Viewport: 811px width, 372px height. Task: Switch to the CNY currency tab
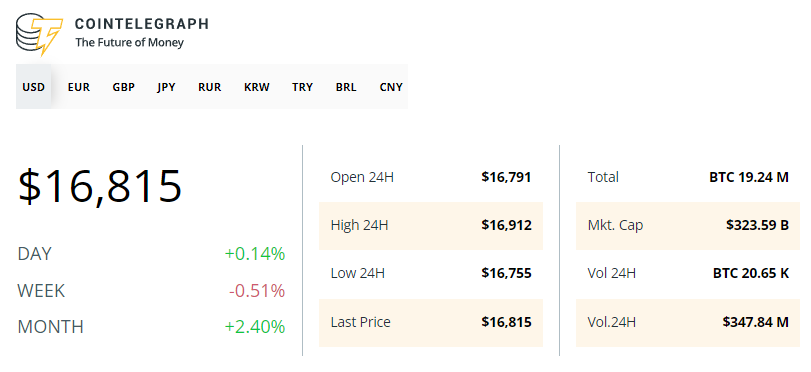click(x=391, y=87)
